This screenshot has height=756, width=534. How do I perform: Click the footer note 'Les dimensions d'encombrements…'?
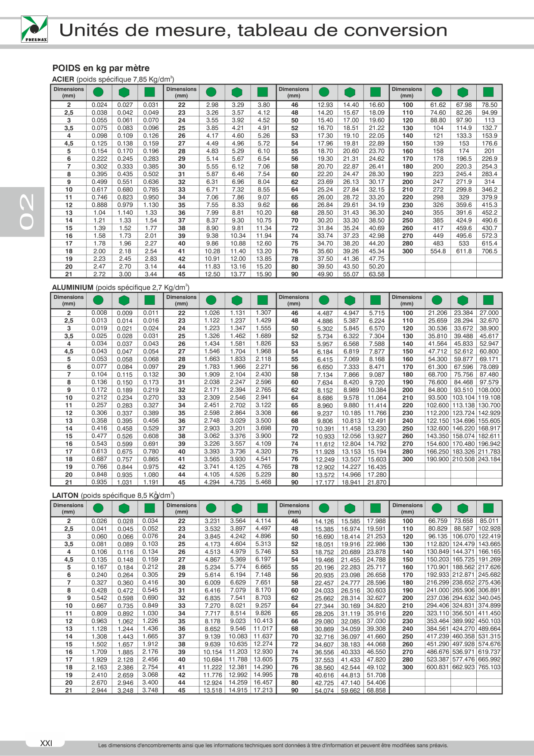tap(273, 745)
